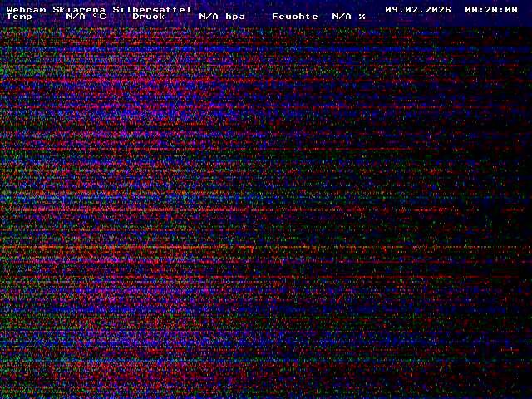Click the 'Temp' label in overlay
This screenshot has height=399, width=532.
click(x=19, y=17)
